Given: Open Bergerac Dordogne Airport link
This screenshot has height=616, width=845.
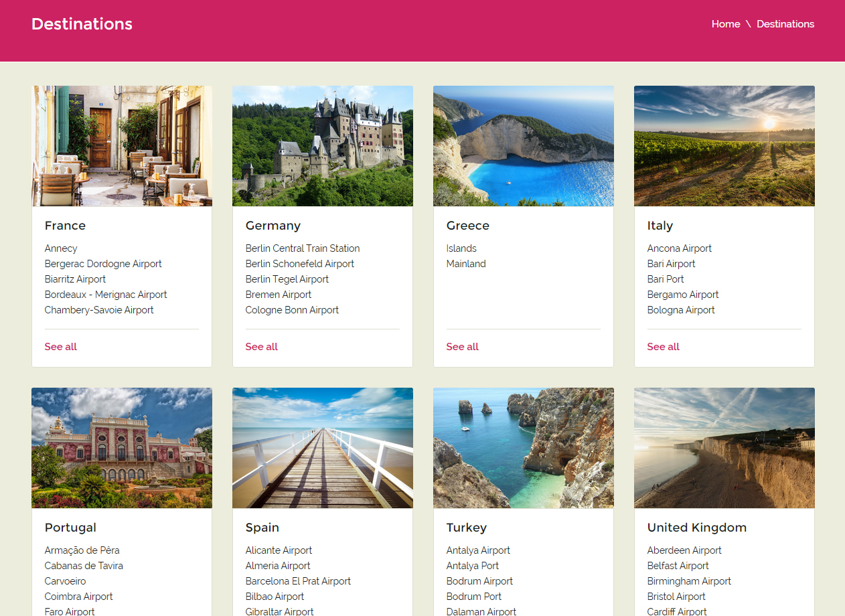Looking at the screenshot, I should point(103,264).
